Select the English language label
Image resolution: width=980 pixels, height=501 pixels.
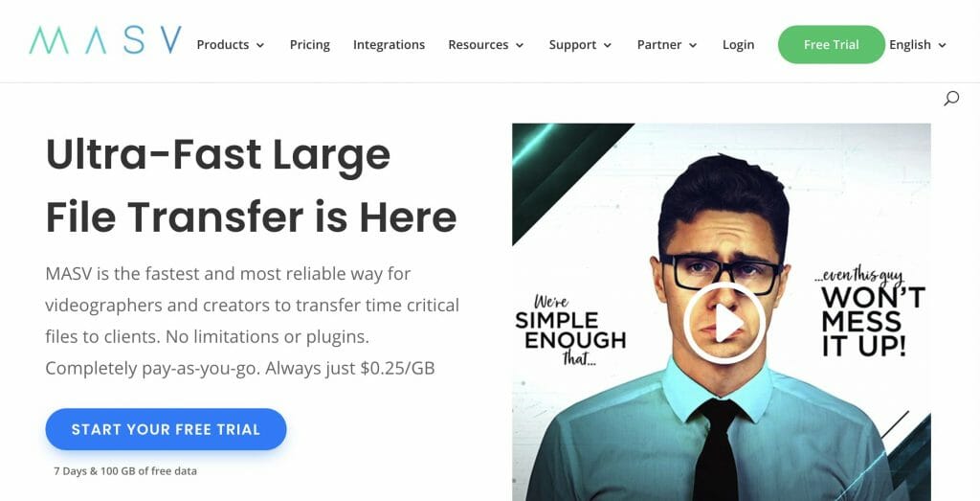point(910,45)
